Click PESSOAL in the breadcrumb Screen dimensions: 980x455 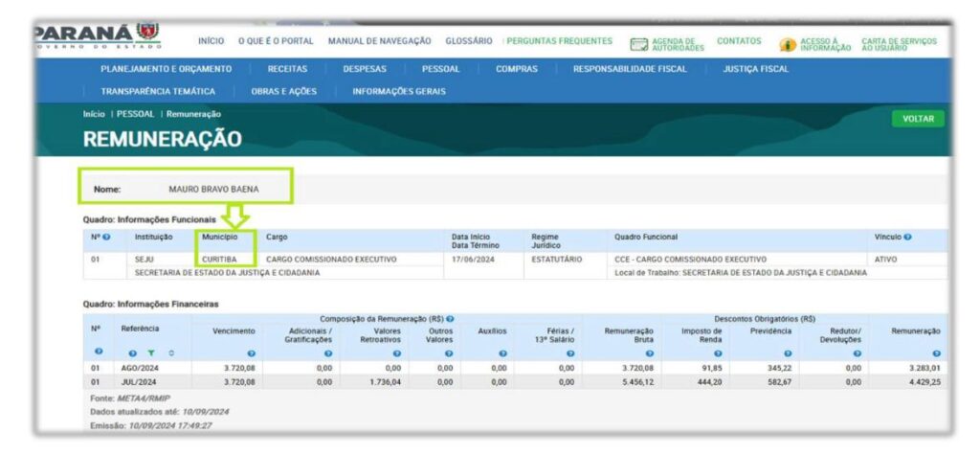point(136,114)
